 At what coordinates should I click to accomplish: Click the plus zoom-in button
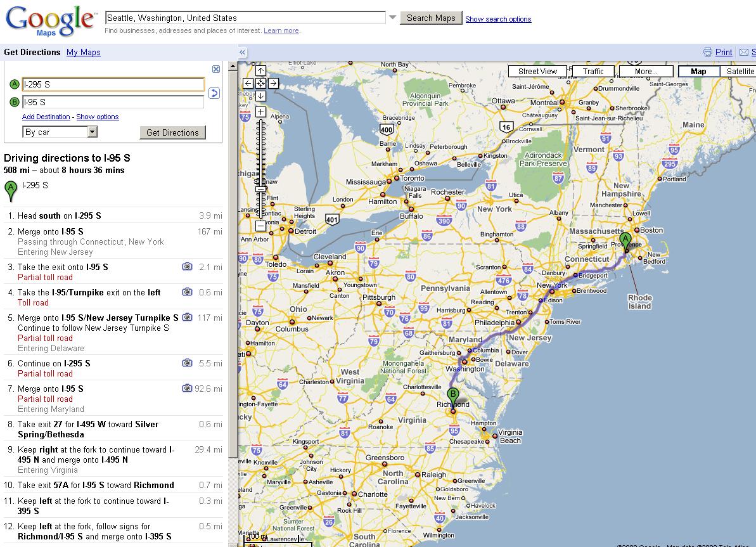click(x=260, y=112)
